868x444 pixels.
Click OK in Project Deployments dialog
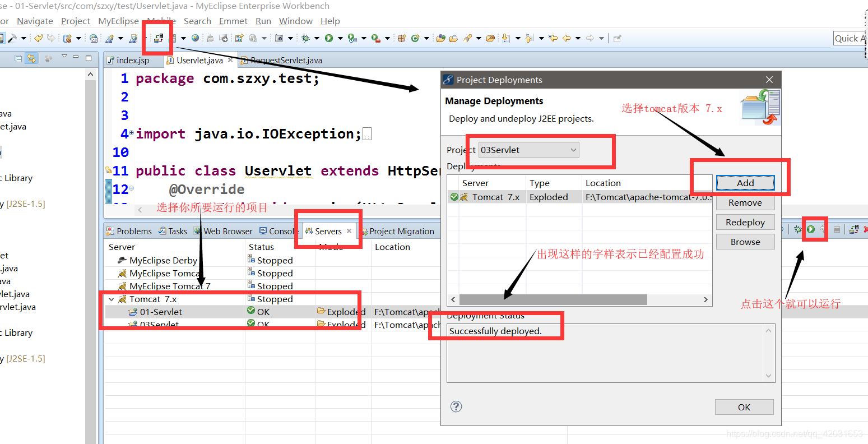pyautogui.click(x=744, y=407)
